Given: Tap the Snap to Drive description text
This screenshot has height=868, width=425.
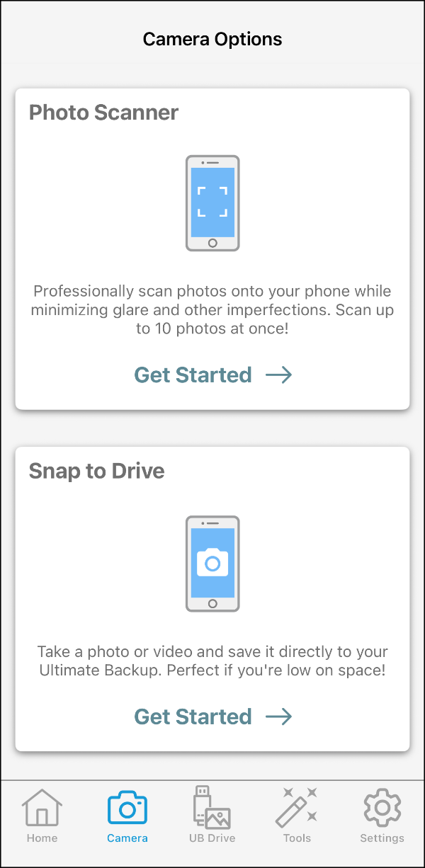Looking at the screenshot, I should (212, 661).
